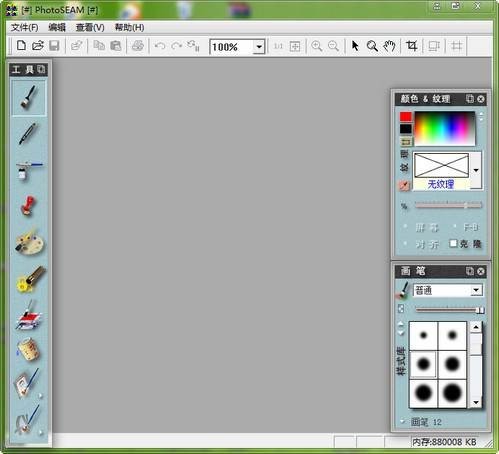The image size is (499, 454).
Task: Choose the largest brush tip thumbnail
Action: 452,393
